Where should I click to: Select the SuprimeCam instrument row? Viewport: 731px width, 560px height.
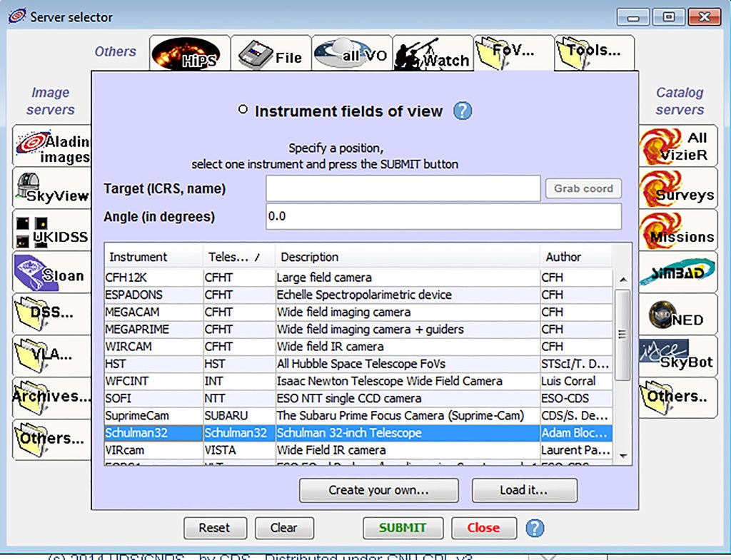tap(358, 416)
